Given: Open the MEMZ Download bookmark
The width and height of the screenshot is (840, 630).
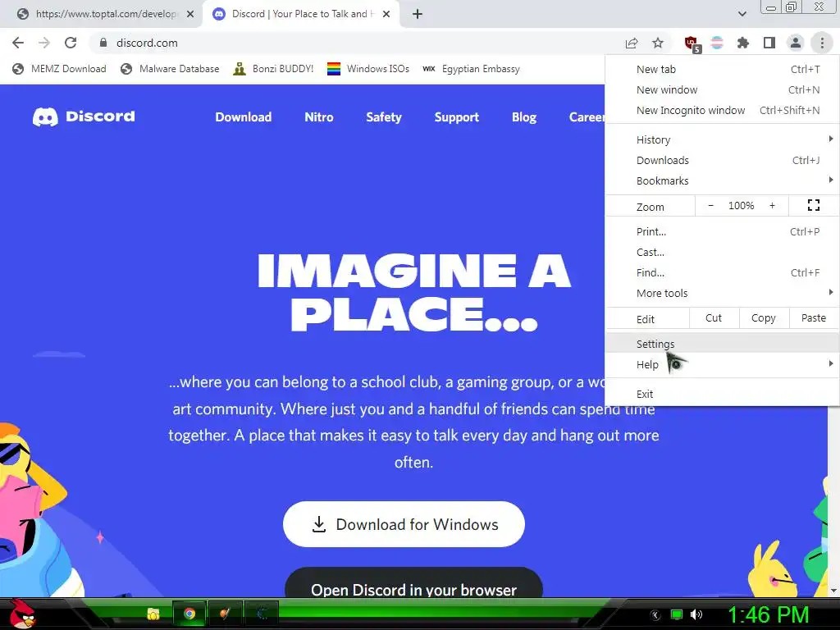Looking at the screenshot, I should click(x=59, y=69).
